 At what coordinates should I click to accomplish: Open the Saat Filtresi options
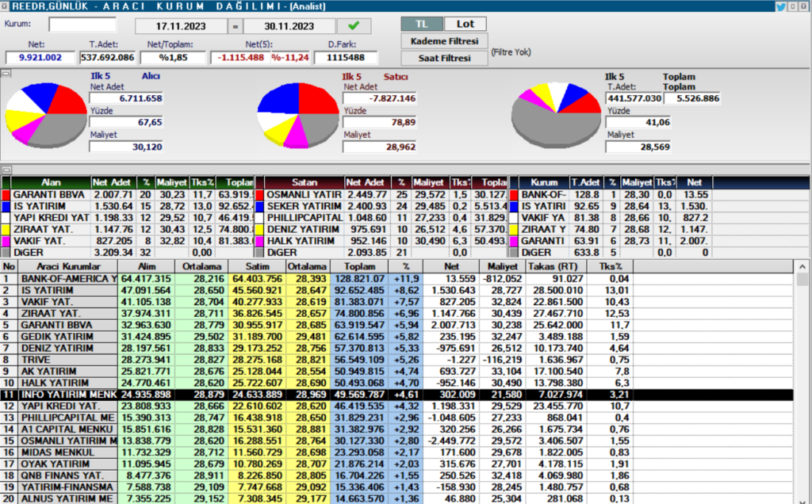click(x=444, y=57)
